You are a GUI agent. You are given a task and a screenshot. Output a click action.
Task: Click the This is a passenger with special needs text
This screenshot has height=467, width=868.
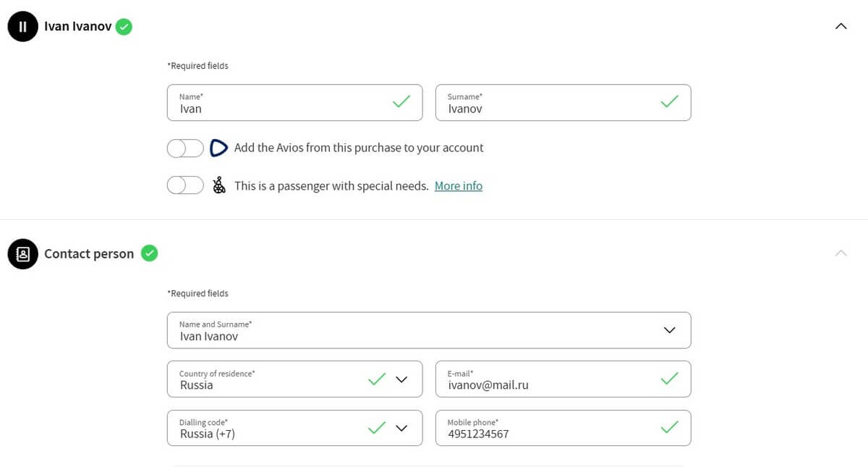pos(331,186)
